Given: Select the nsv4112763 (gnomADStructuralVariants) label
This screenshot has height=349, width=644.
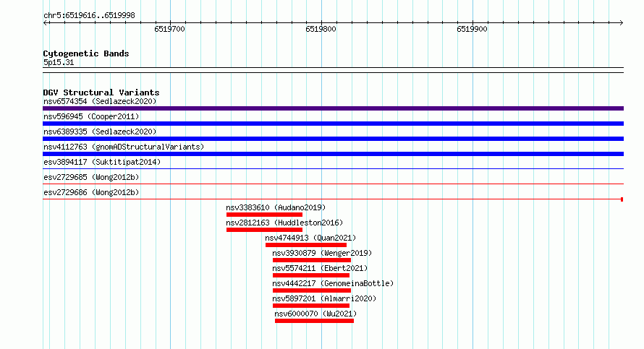Looking at the screenshot, I should click(124, 147).
